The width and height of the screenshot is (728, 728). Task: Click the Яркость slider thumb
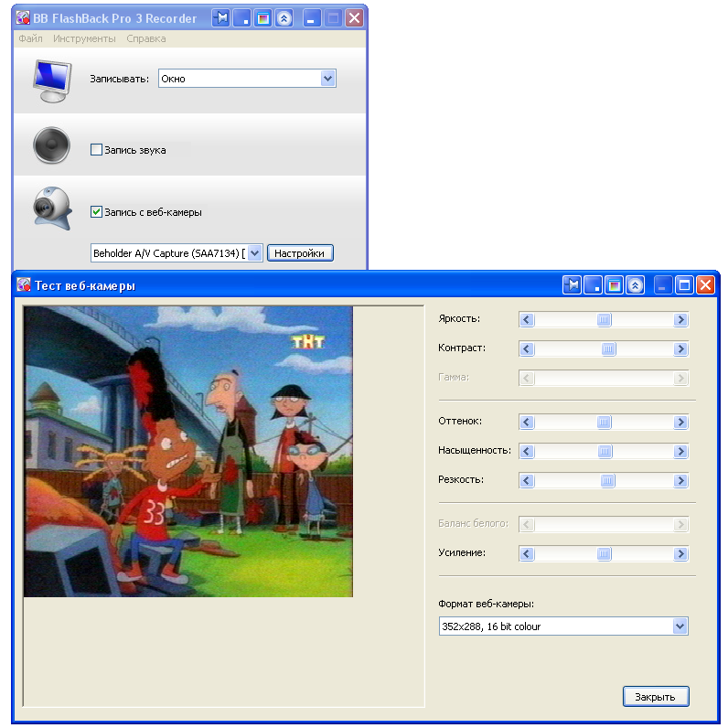[x=604, y=319]
